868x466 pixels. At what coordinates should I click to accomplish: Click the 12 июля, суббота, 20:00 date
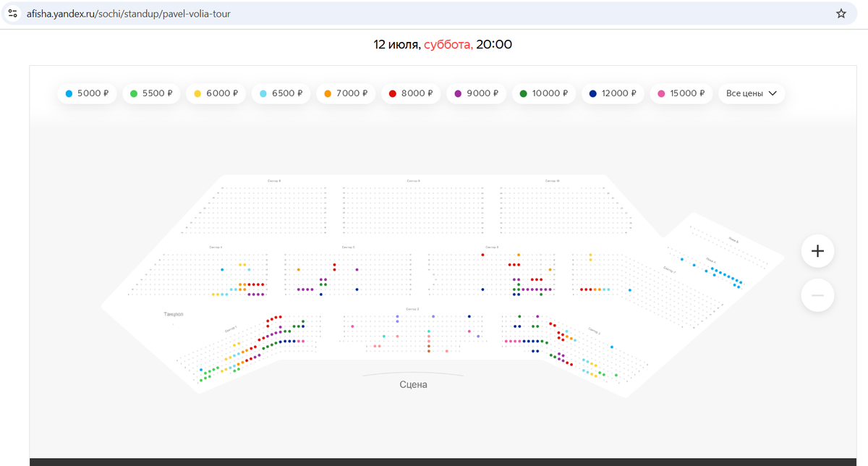pos(443,45)
